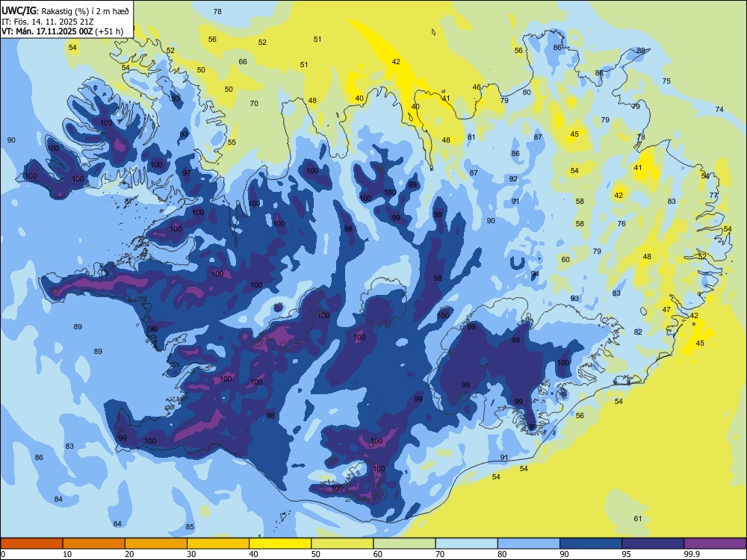Select the map value '70'
747x560 pixels.
point(254,103)
